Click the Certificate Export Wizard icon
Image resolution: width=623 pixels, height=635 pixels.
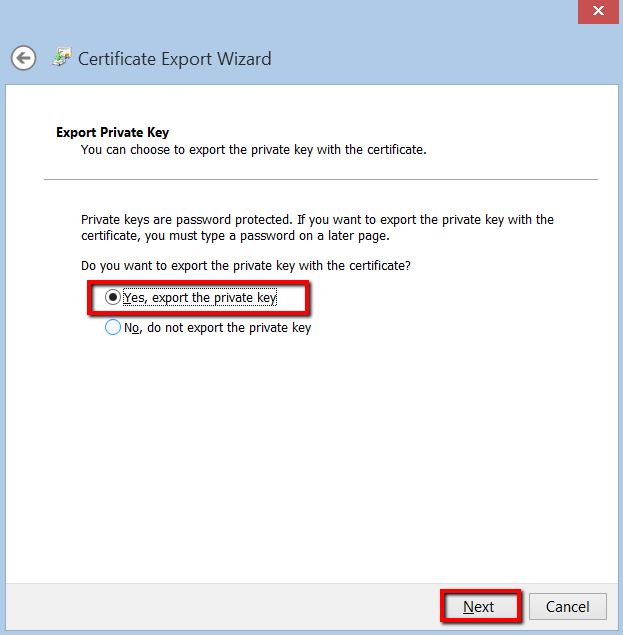(62, 57)
